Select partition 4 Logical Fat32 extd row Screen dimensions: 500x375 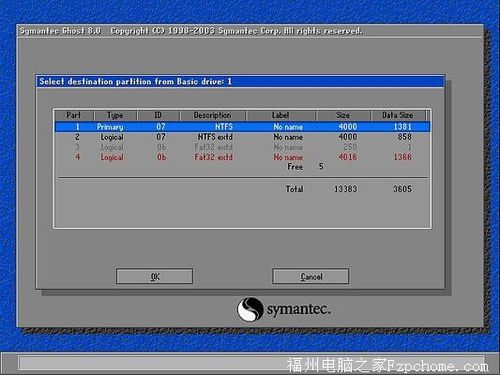point(242,157)
